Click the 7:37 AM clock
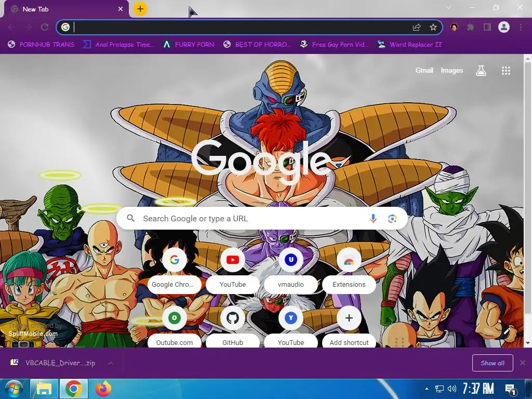This screenshot has width=532, height=399. click(x=478, y=389)
